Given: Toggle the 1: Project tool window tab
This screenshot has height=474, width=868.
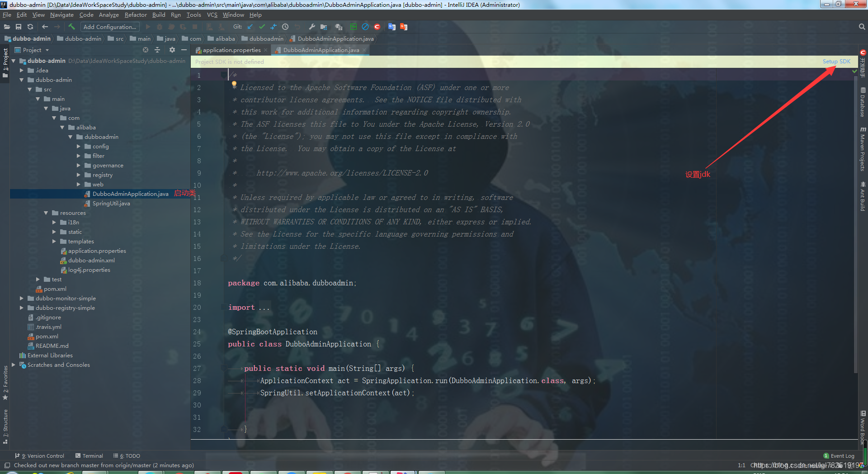Looking at the screenshot, I should click(5, 63).
